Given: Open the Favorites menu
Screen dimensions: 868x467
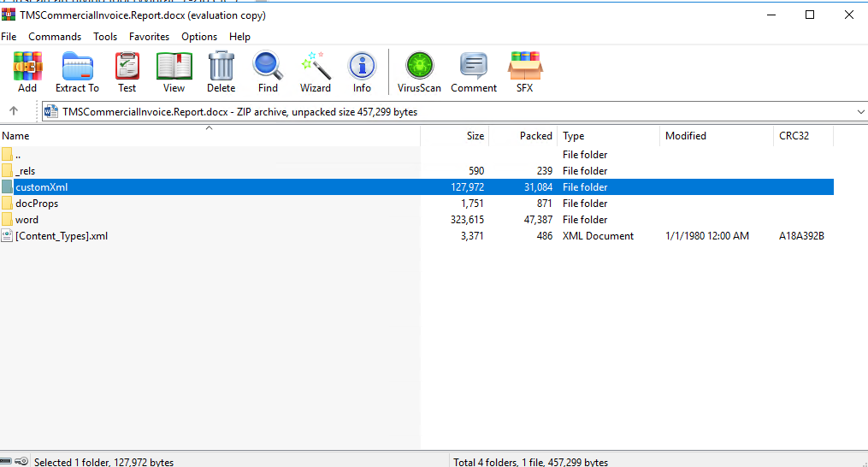Looking at the screenshot, I should [x=149, y=37].
